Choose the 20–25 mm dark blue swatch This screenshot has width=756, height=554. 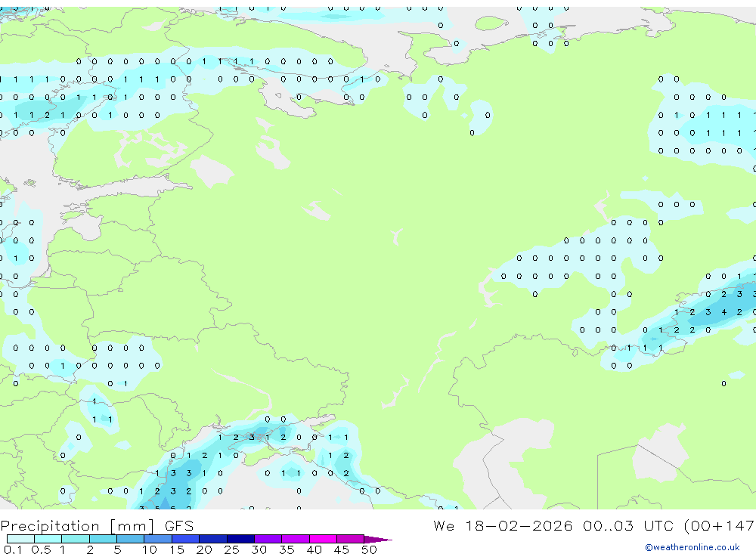(x=213, y=539)
